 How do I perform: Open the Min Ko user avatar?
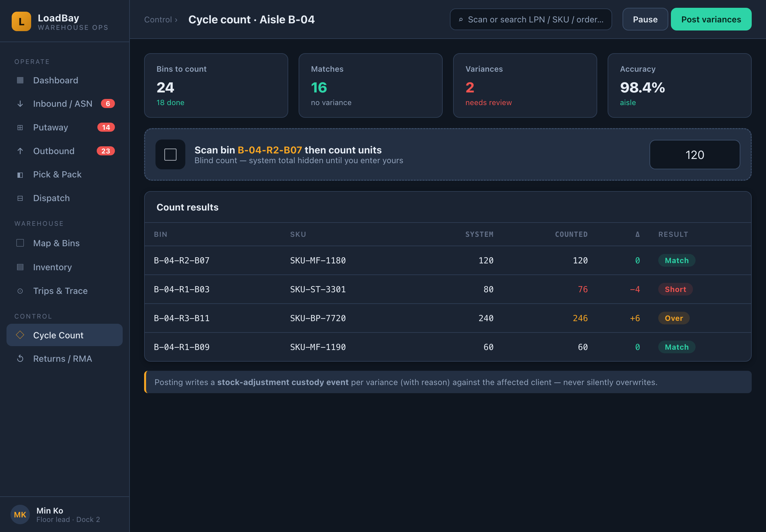point(20,515)
